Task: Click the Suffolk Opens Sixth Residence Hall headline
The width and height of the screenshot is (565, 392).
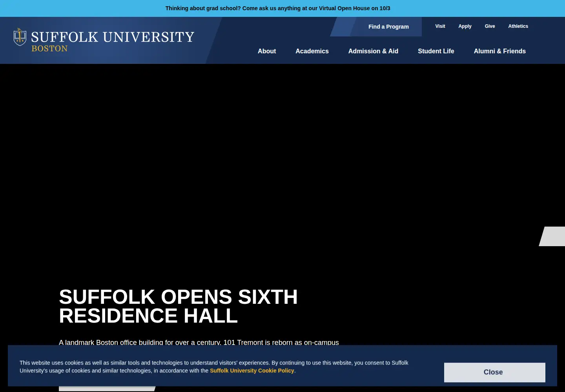Action: coord(178,306)
